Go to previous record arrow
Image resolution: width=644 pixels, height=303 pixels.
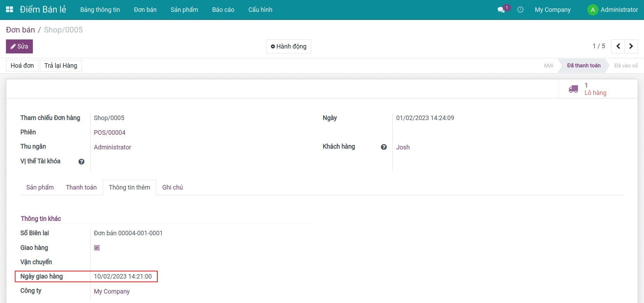pos(618,46)
